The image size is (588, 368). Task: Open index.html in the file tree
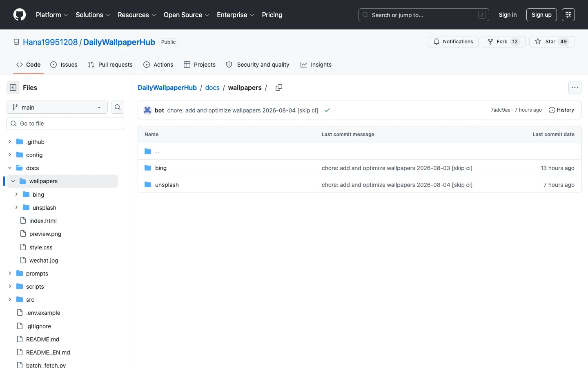point(43,221)
